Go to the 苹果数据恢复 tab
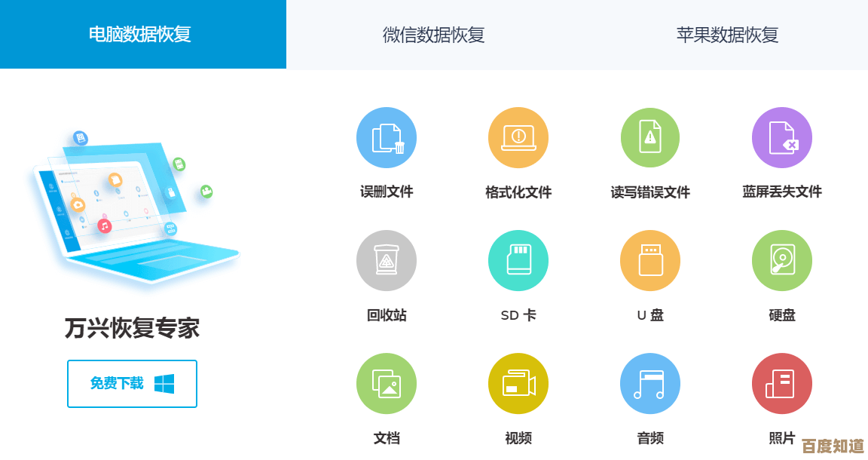868x460 pixels. [727, 35]
